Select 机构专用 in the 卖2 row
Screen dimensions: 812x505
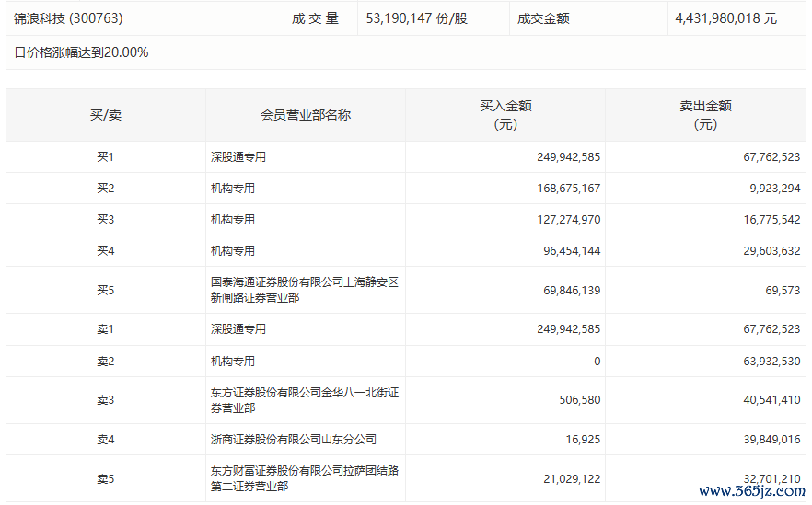(233, 362)
